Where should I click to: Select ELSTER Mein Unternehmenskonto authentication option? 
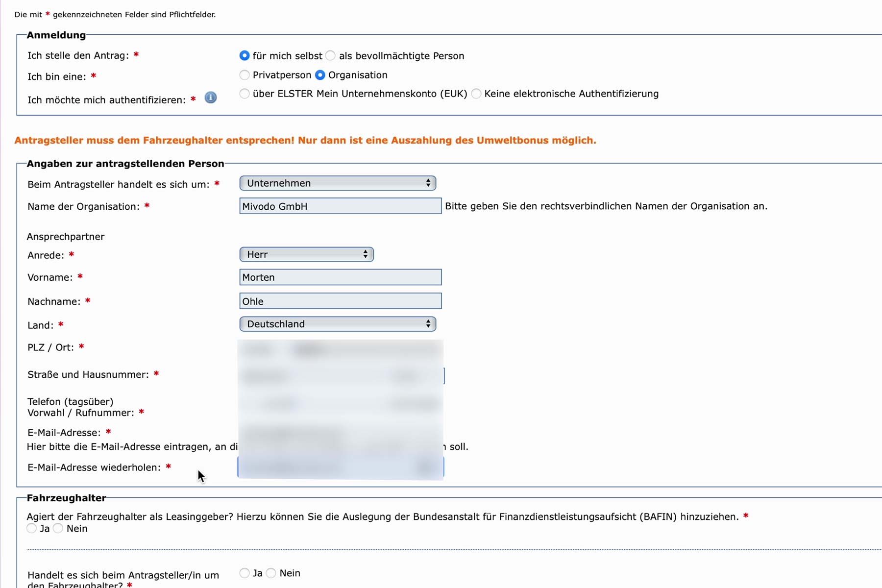click(245, 94)
